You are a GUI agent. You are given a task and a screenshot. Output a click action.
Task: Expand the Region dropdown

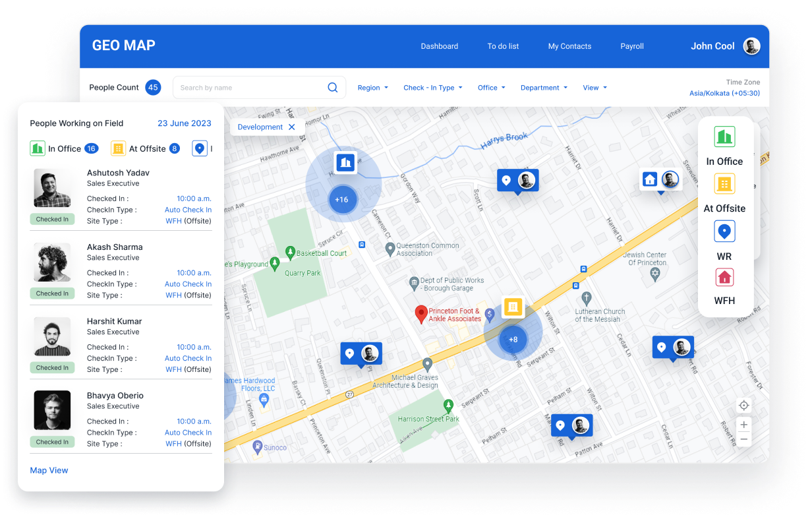click(x=373, y=88)
